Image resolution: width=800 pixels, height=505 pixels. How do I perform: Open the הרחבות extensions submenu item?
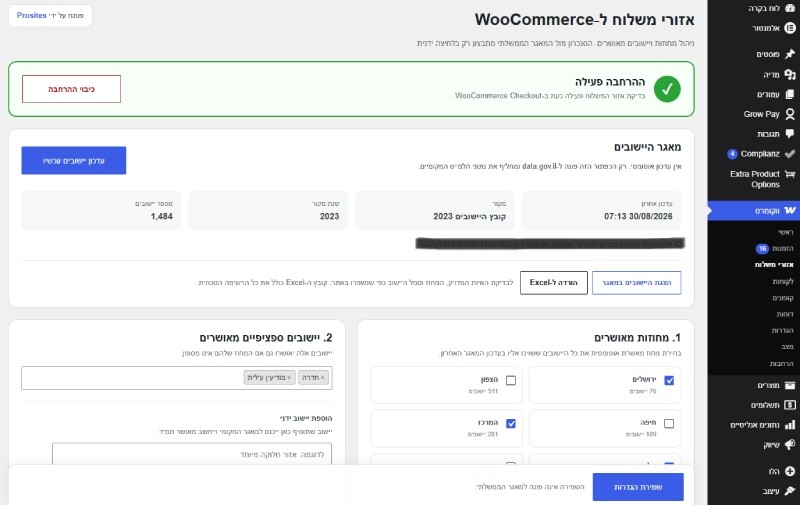(x=782, y=363)
